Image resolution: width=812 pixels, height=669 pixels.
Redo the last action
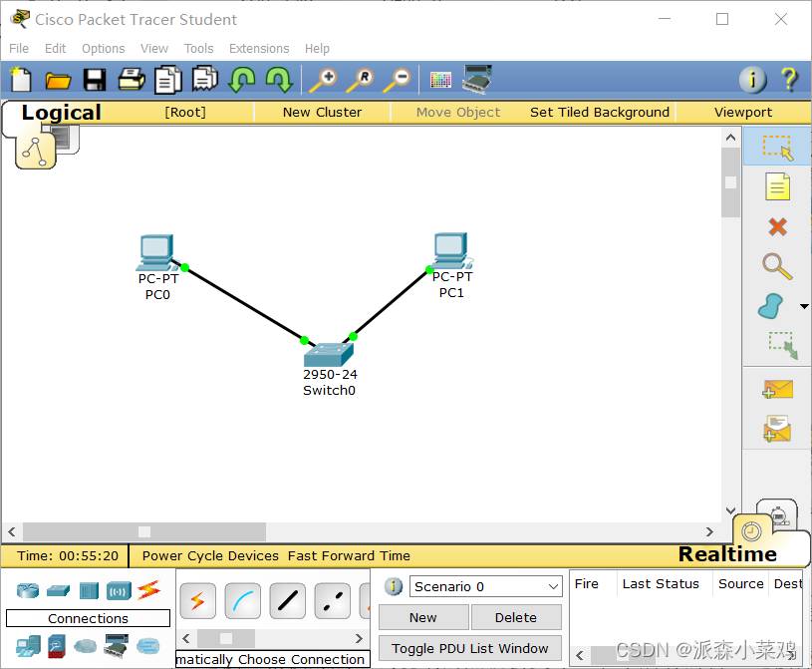point(279,80)
